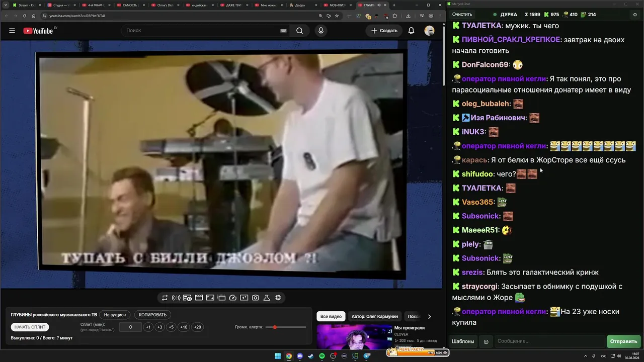Take a screenshot with the camera icon
Viewport: 644px width, 362px height.
[256, 298]
